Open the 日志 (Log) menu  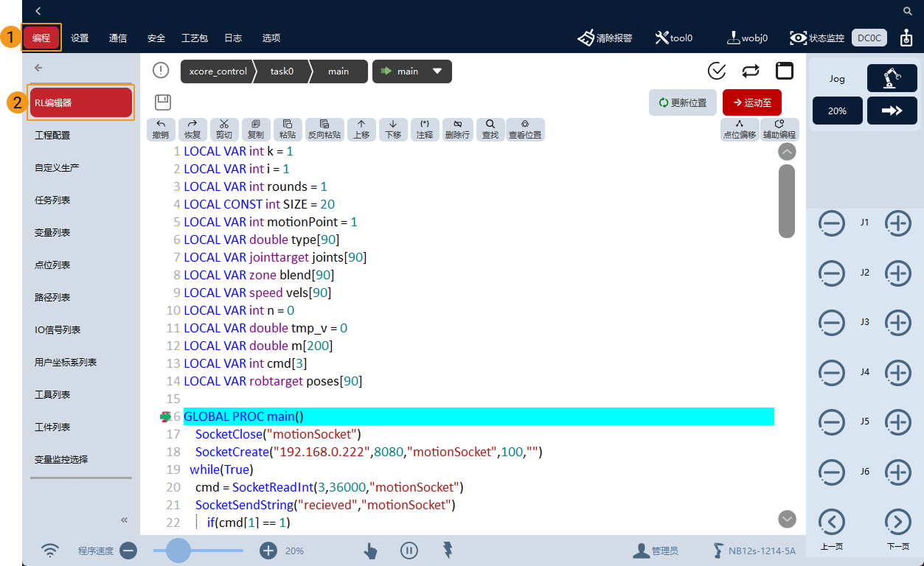click(233, 38)
